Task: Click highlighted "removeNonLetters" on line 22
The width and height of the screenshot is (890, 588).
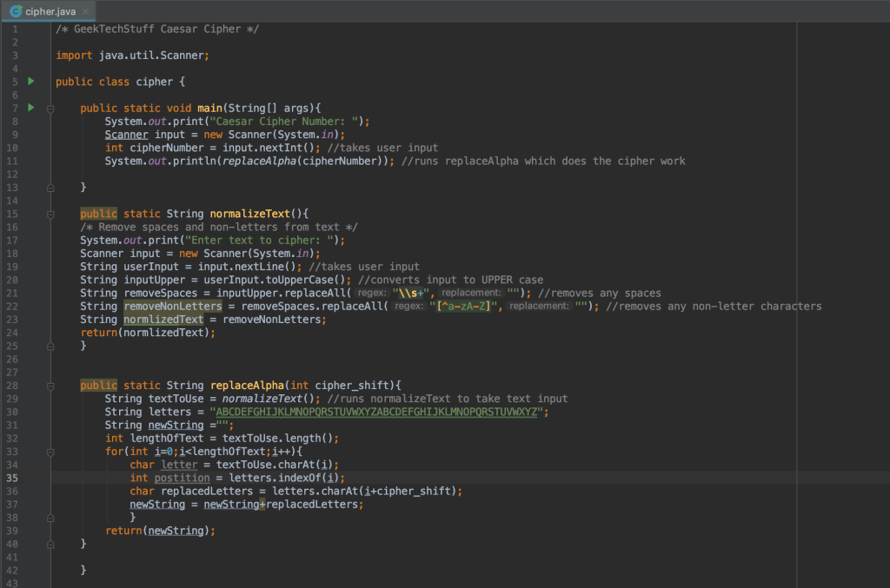Action: click(173, 307)
